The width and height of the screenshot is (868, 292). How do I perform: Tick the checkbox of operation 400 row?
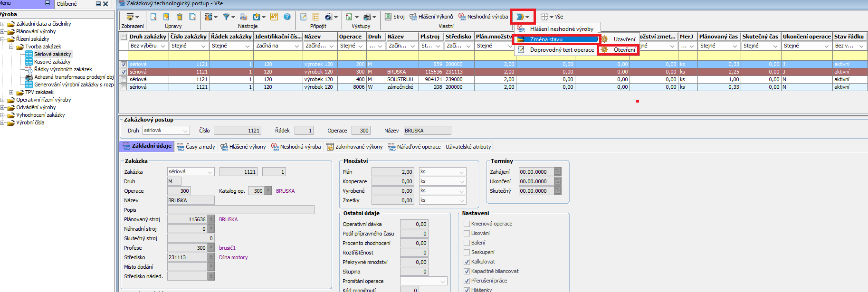[124, 80]
